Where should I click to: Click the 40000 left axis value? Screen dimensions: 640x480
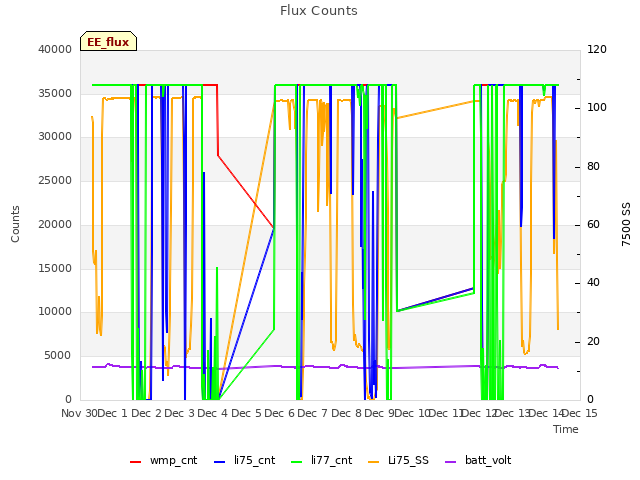point(55,49)
